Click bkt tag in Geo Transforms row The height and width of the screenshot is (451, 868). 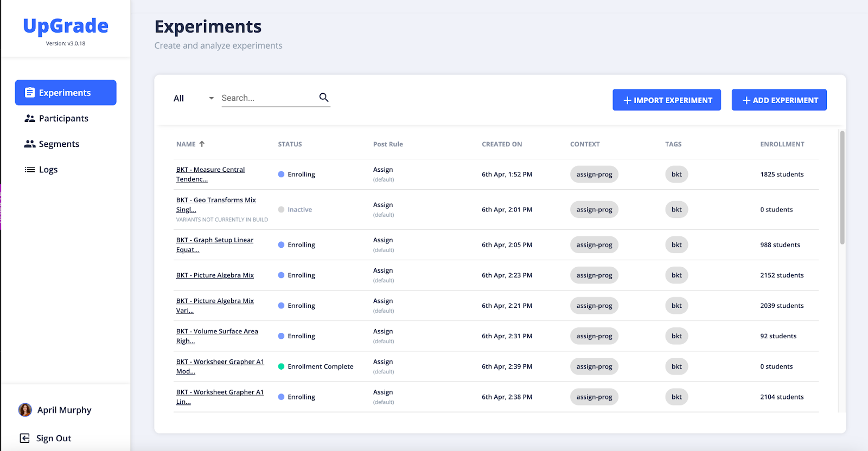click(676, 210)
